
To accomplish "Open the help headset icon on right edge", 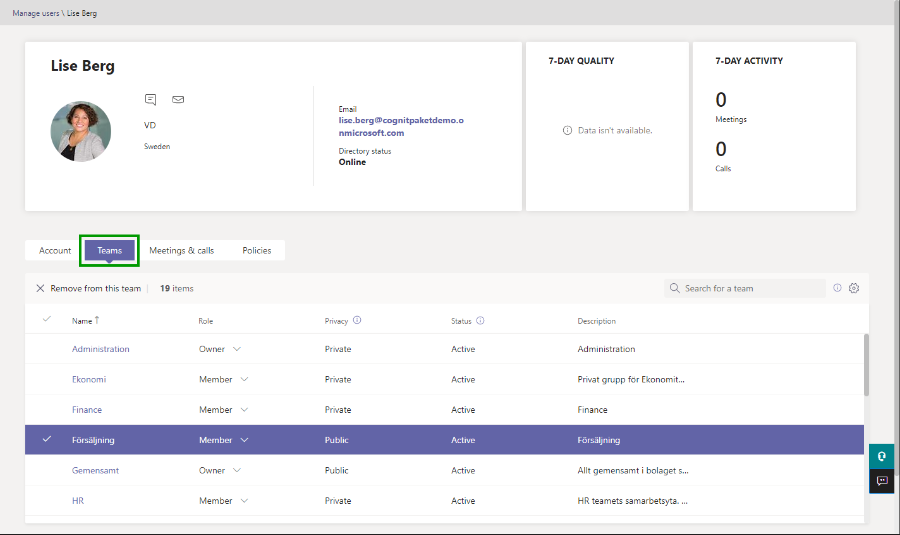I will click(x=882, y=456).
